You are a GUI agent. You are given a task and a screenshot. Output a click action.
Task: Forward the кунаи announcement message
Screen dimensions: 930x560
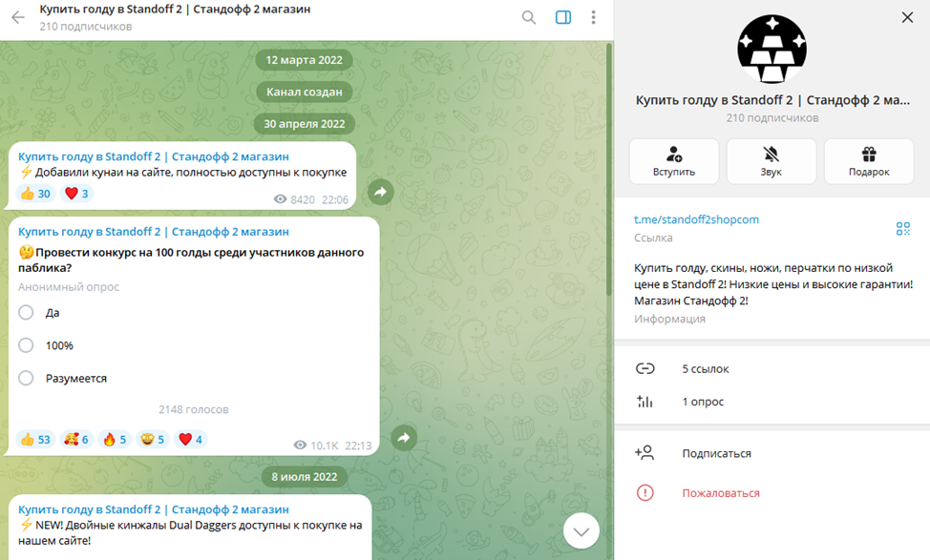[380, 192]
